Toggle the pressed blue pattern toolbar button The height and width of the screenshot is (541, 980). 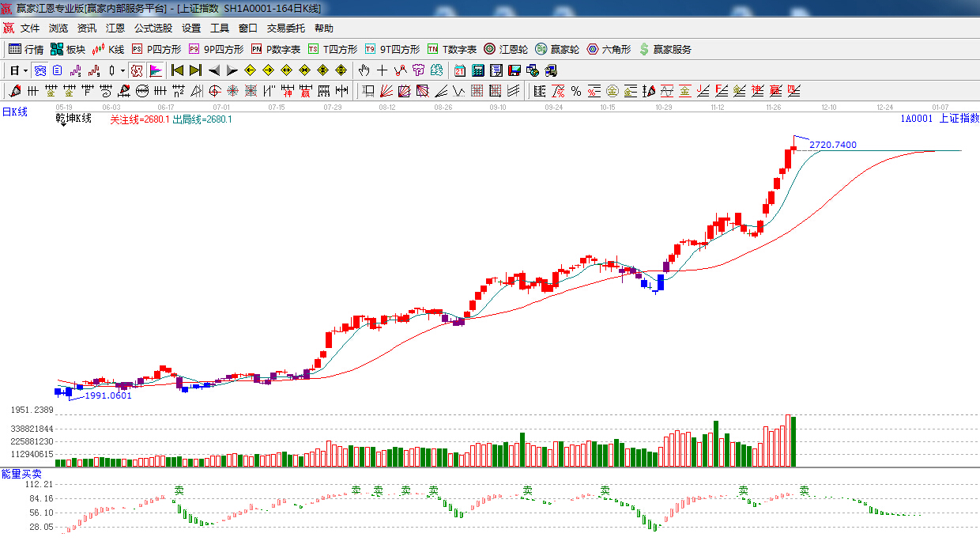click(39, 70)
